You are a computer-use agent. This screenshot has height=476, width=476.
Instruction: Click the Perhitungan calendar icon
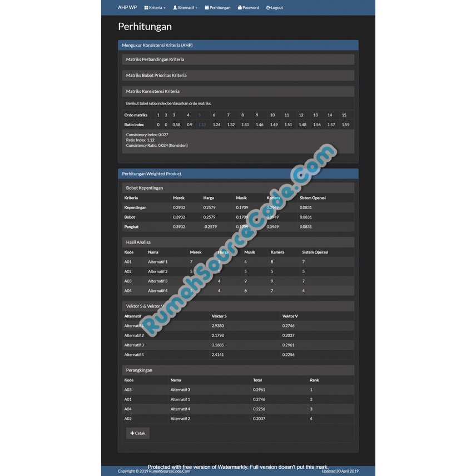(207, 8)
